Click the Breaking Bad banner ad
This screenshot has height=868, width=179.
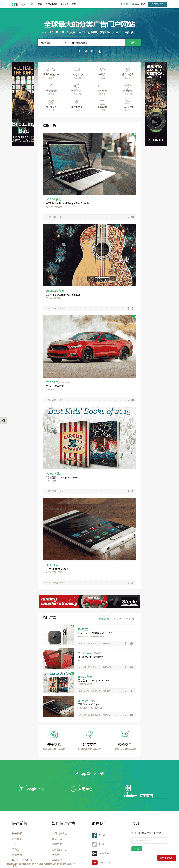pos(23,104)
